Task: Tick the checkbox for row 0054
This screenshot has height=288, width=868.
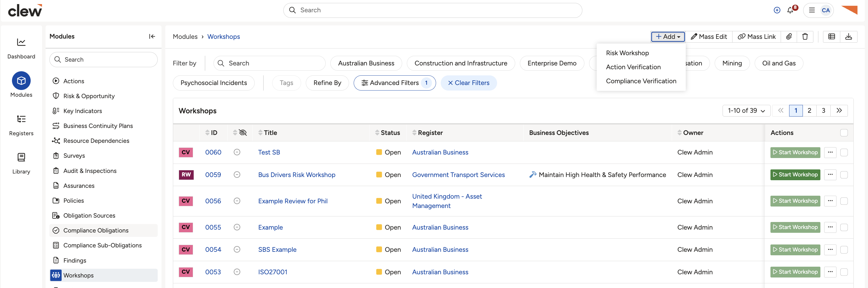Action: click(844, 250)
